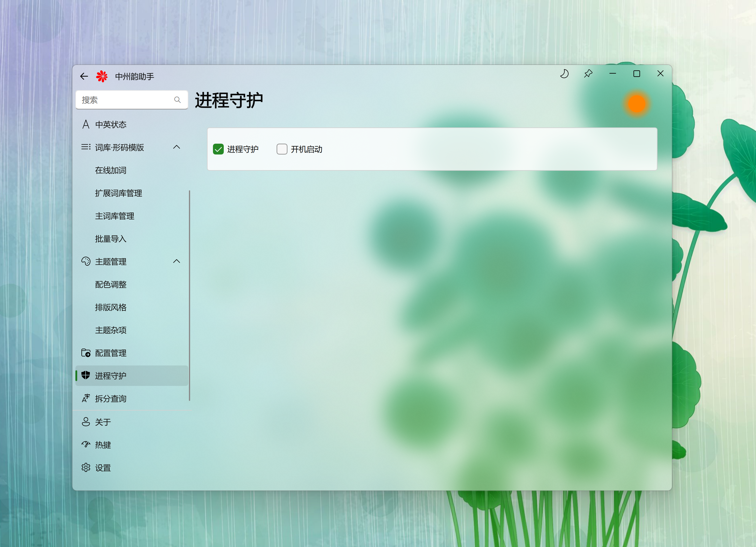Click the orange circle swatch
Image resolution: width=756 pixels, height=547 pixels.
click(637, 104)
